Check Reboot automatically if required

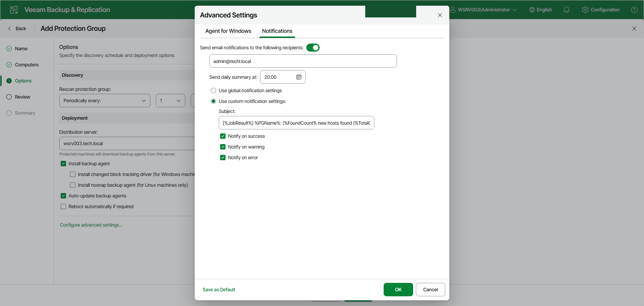[63, 206]
